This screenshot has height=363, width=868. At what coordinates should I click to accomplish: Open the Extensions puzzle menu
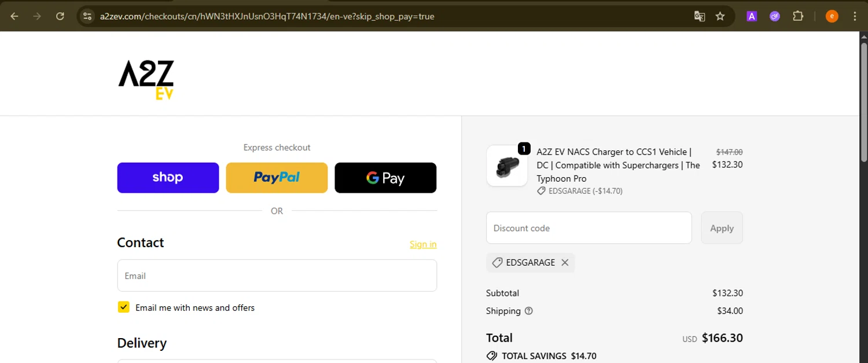tap(798, 16)
